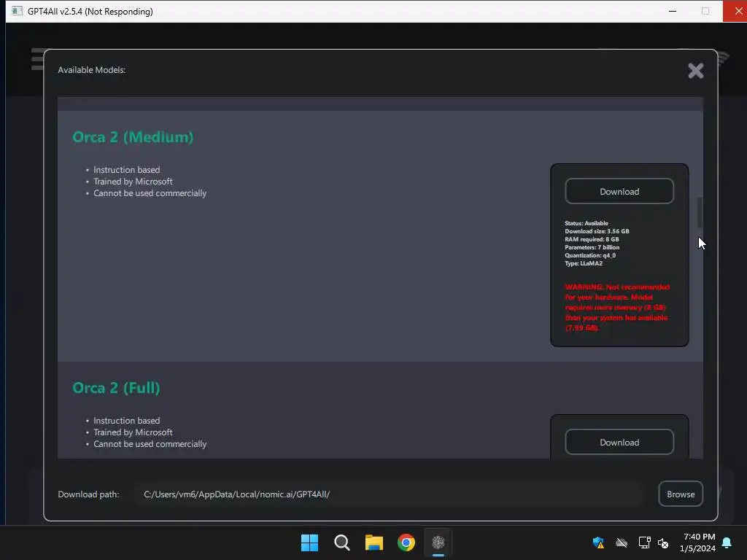This screenshot has height=560, width=747.
Task: Minimize the GPT4All window
Action: (x=673, y=11)
